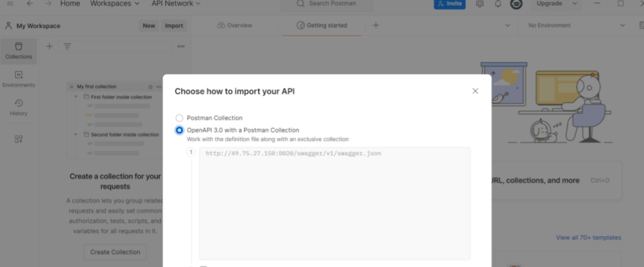This screenshot has height=267, width=644.
Task: Click the swagger.json URL text area
Action: coord(334,204)
